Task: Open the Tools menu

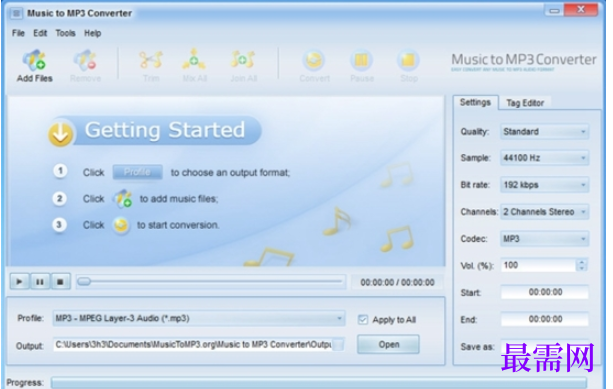Action: coord(65,33)
